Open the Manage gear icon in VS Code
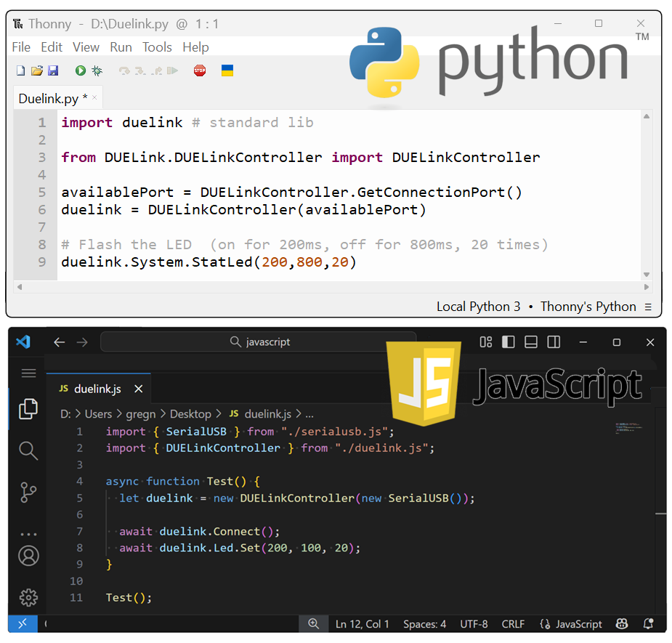Image resolution: width=672 pixels, height=643 pixels. 28,597
